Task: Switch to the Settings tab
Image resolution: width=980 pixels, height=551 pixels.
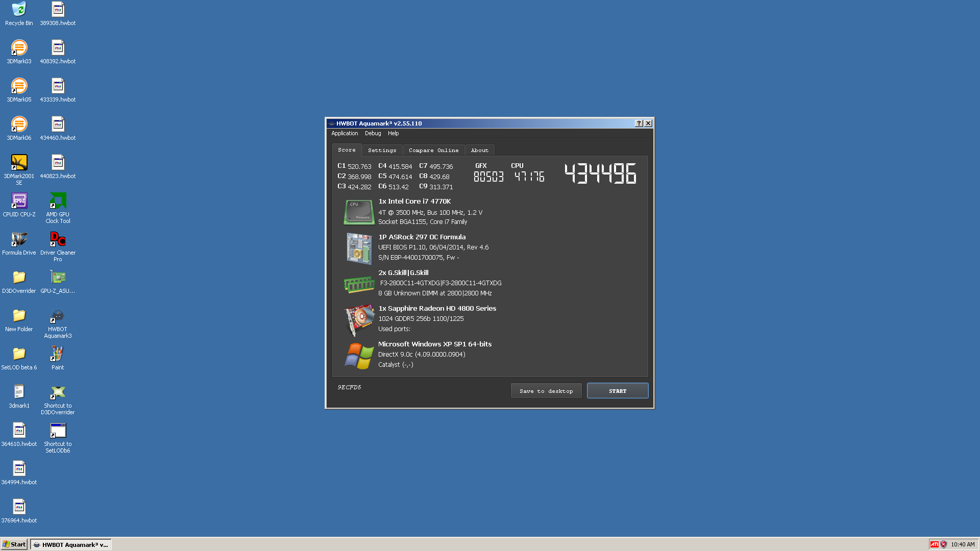Action: [x=382, y=151]
